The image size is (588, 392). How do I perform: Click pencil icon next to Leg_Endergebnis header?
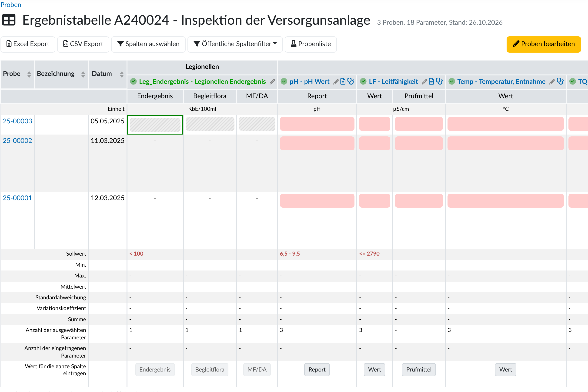point(272,81)
